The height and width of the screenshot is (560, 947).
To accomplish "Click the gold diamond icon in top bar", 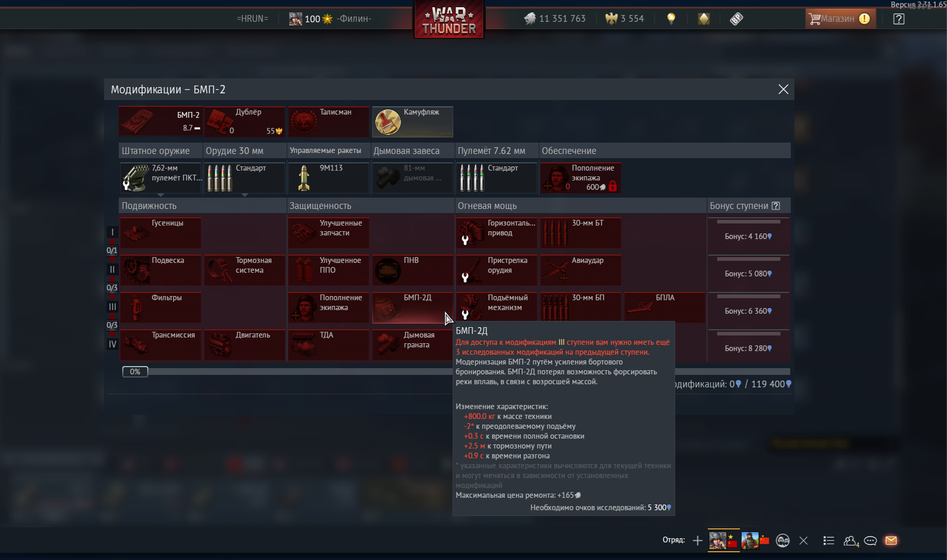I will point(704,19).
